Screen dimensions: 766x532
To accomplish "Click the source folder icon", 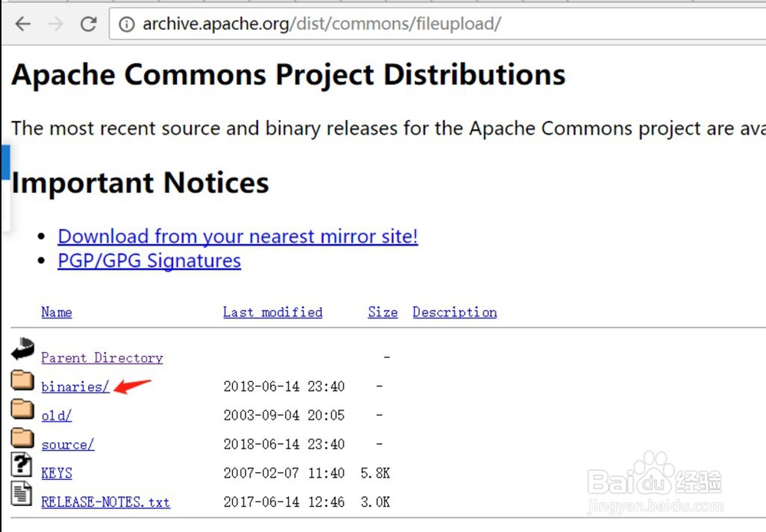I will tap(23, 439).
